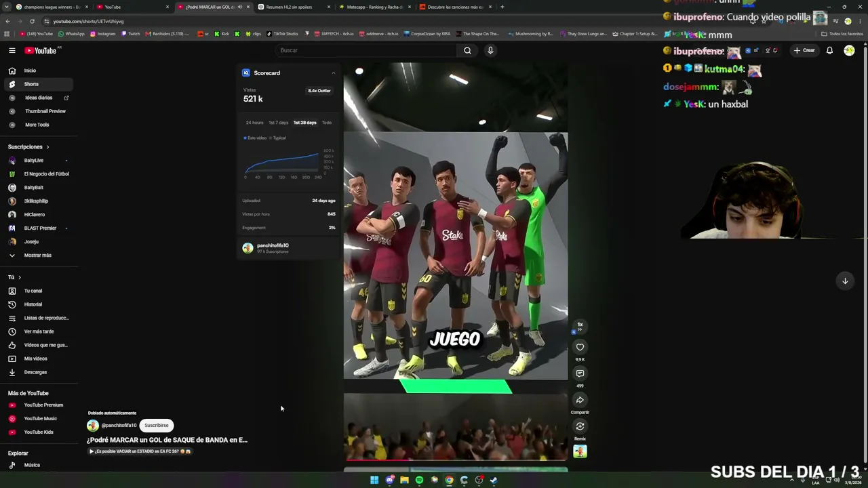This screenshot has height=488, width=868.
Task: Expand subscriptions with Mostrar más
Action: pyautogui.click(x=38, y=256)
